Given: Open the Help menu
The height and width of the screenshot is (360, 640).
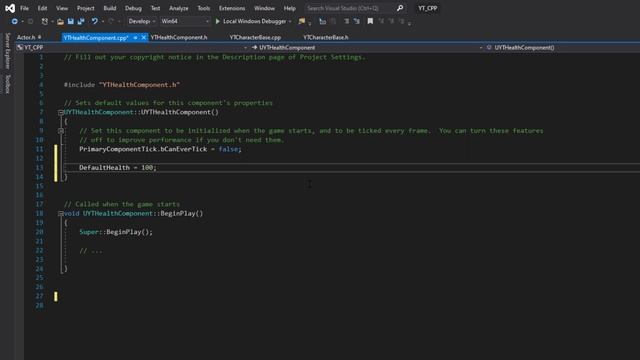Looking at the screenshot, I should point(290,8).
